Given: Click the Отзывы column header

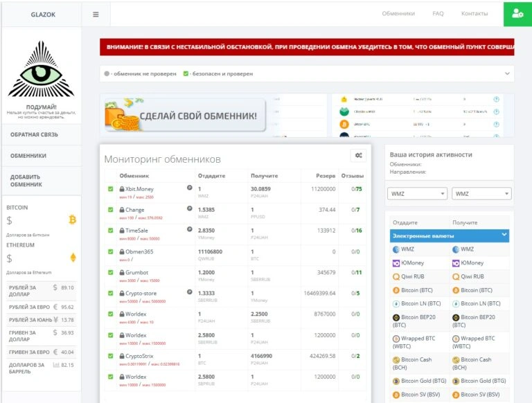Looking at the screenshot, I should 352,176.
